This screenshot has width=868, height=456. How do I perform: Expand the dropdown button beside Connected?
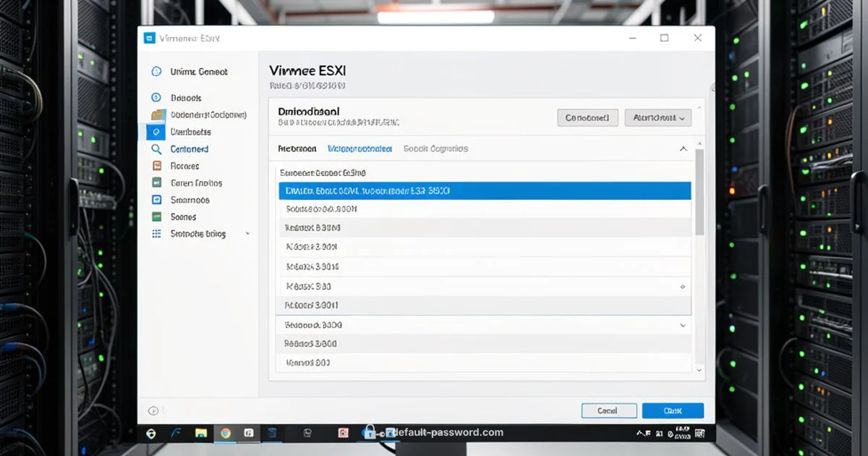coord(657,117)
